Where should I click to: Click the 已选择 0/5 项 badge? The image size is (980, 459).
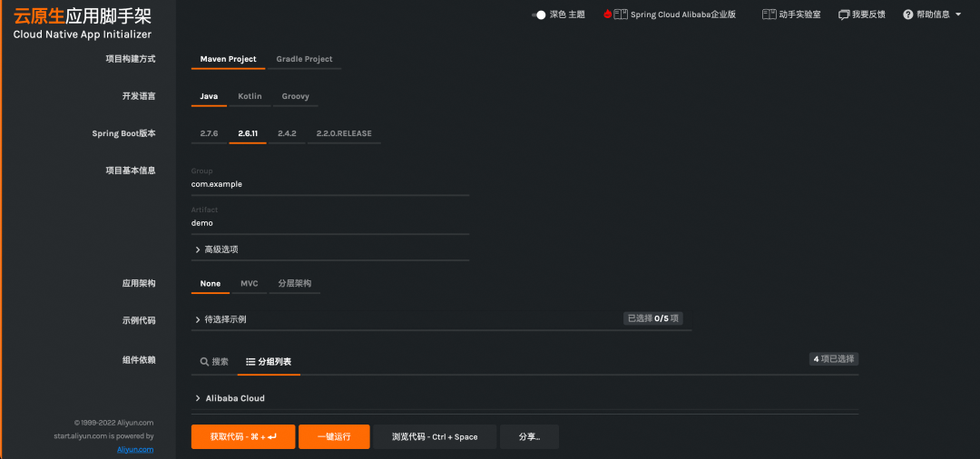click(x=652, y=318)
